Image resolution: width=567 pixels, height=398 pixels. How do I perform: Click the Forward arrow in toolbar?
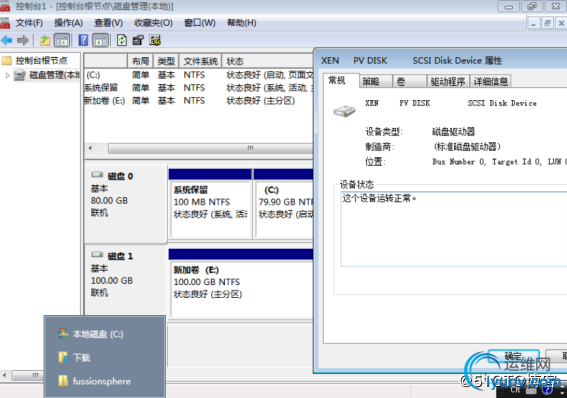pyautogui.click(x=22, y=40)
